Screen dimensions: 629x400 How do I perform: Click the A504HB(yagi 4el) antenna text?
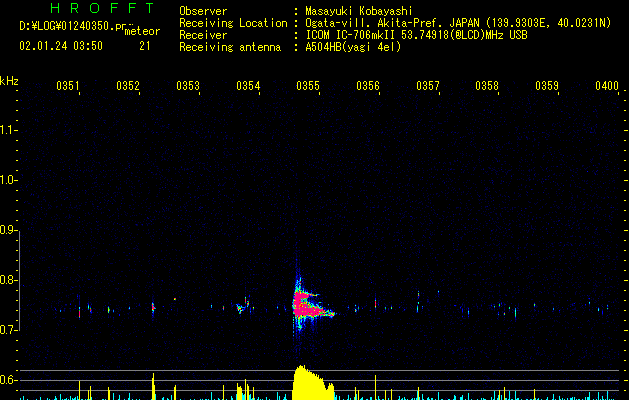pyautogui.click(x=353, y=47)
